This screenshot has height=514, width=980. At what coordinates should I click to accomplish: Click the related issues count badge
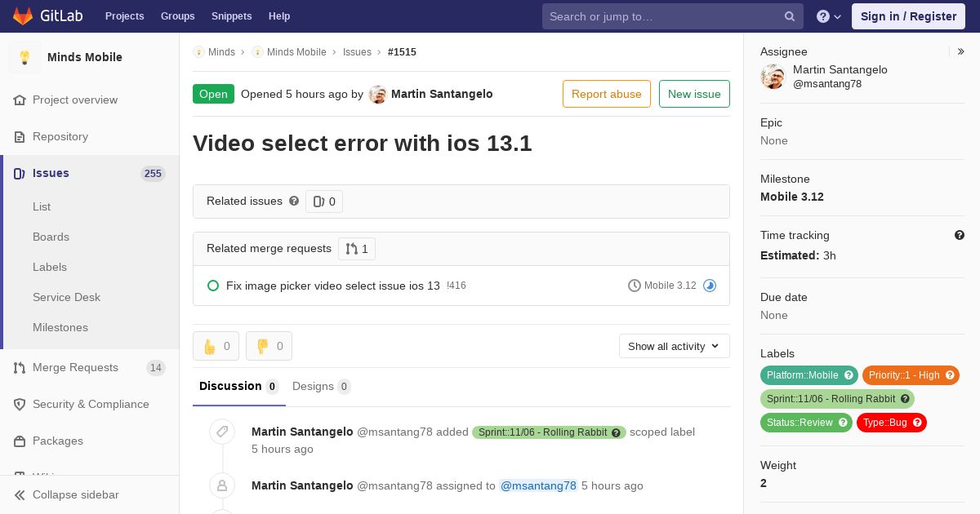[324, 202]
